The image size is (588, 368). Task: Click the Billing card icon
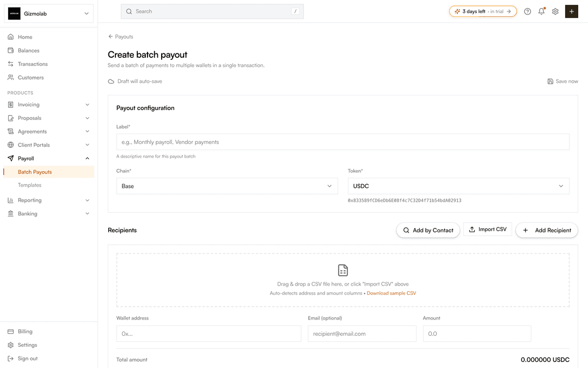10,331
